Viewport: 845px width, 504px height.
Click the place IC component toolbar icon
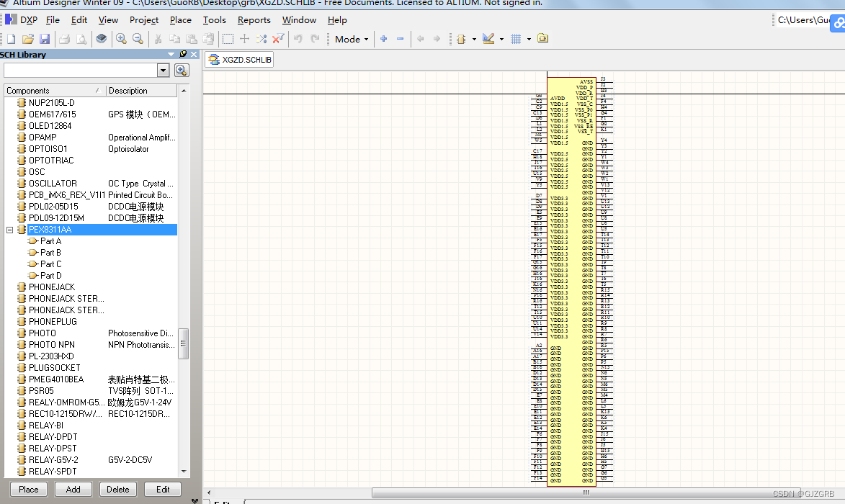[x=461, y=39]
